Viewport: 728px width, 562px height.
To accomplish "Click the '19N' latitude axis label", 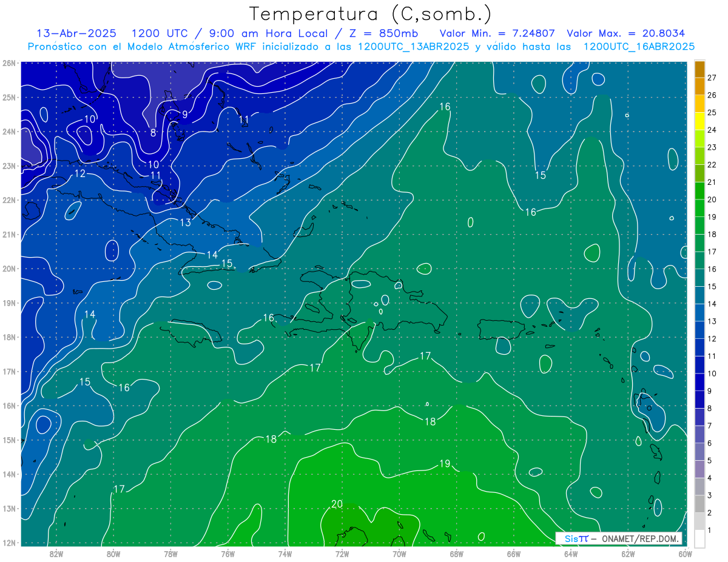I will (x=8, y=303).
